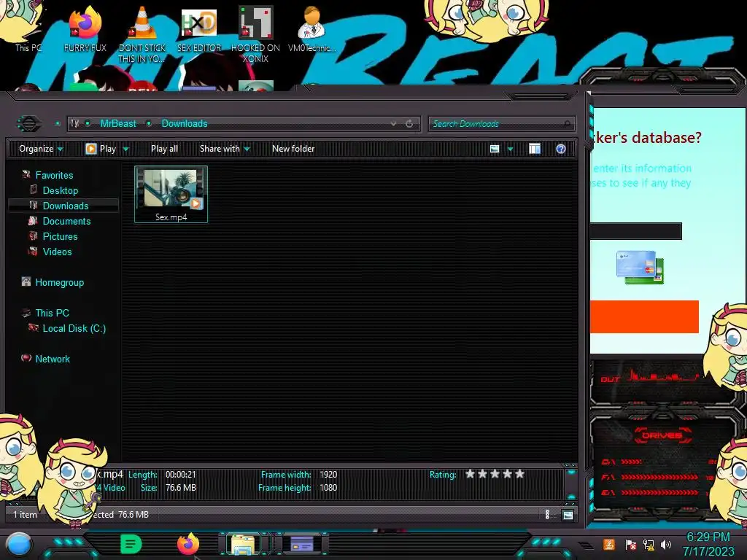Viewport: 747px width, 560px height.
Task: Toggle the preview pane icon
Action: coord(535,149)
